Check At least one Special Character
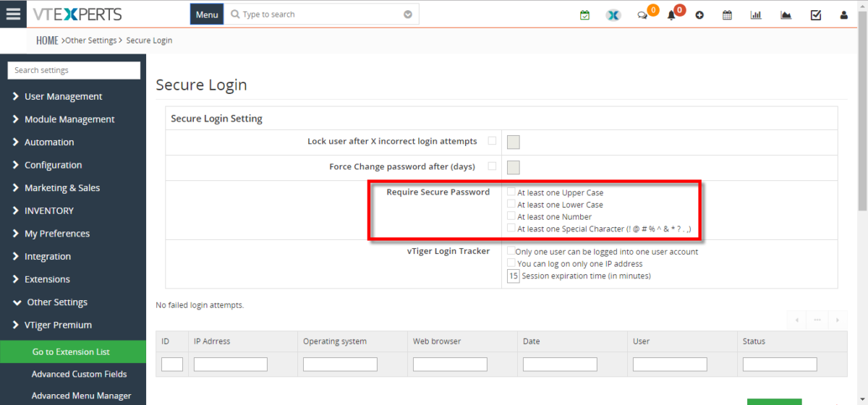Screen dimensions: 868x405 coord(511,228)
